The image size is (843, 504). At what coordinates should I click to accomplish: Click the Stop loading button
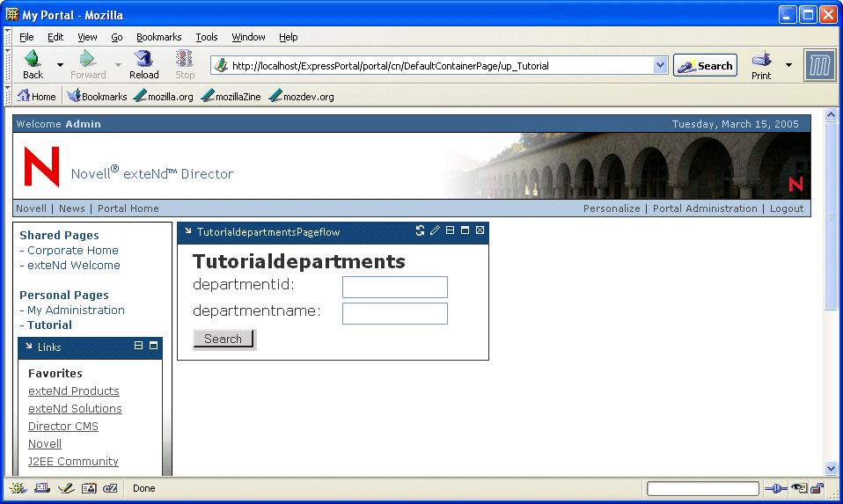point(185,64)
